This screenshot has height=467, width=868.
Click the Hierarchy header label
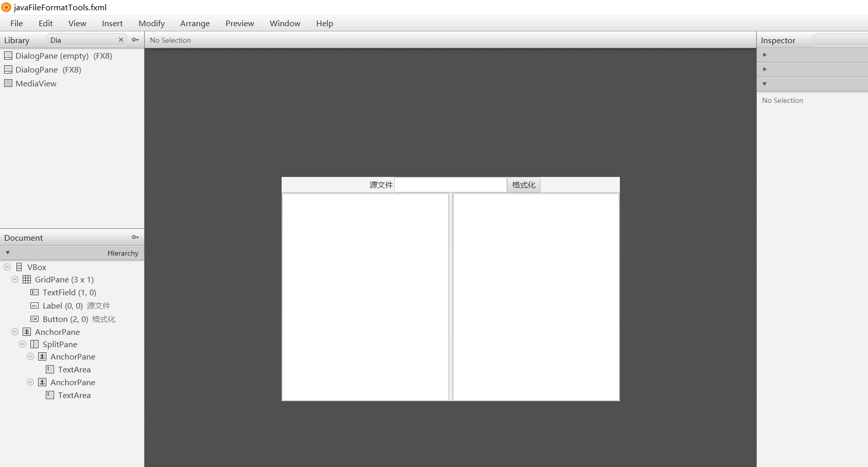123,253
